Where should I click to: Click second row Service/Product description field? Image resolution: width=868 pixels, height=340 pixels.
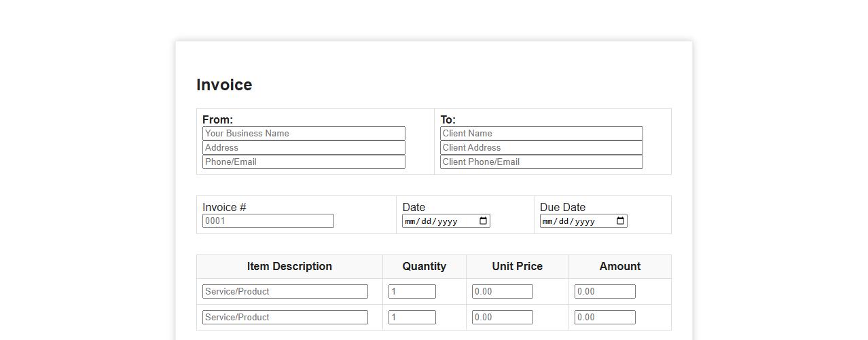[285, 317]
